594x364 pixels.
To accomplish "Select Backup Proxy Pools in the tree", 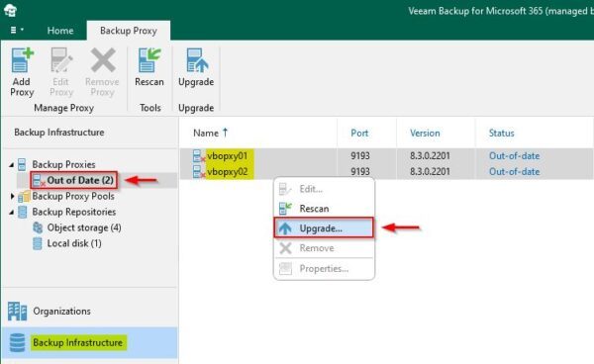I will [73, 196].
